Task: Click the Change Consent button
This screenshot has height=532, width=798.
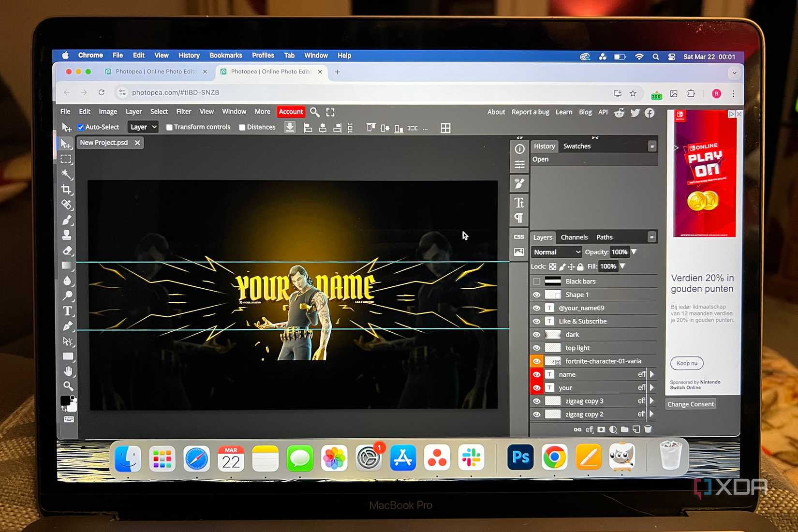Action: [691, 404]
